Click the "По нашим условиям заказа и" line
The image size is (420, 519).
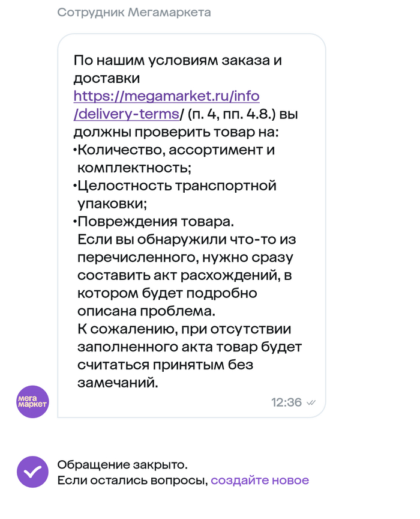178,61
